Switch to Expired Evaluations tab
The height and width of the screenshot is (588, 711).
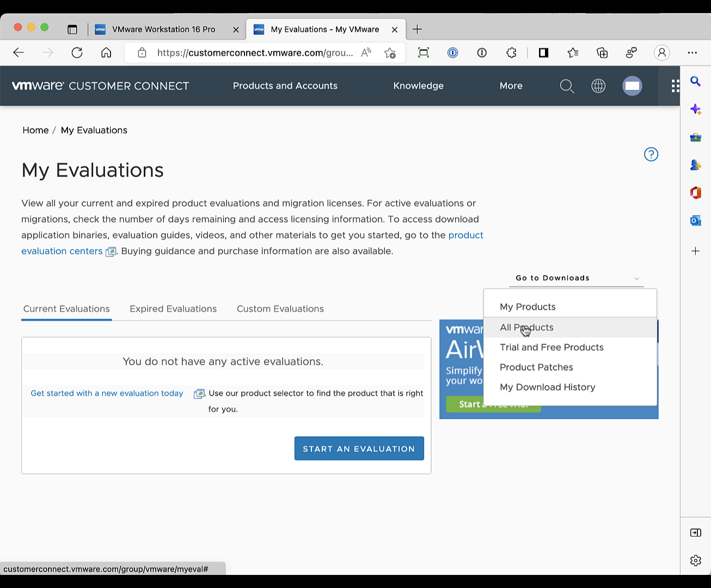point(173,309)
